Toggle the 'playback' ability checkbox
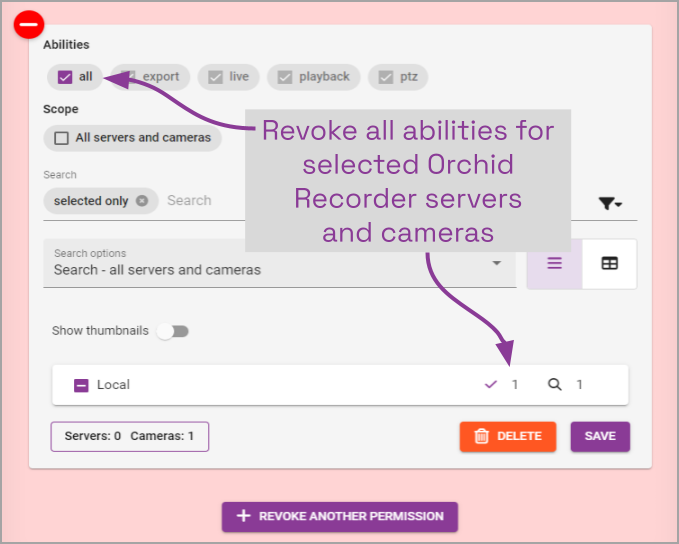This screenshot has width=679, height=544. point(285,77)
